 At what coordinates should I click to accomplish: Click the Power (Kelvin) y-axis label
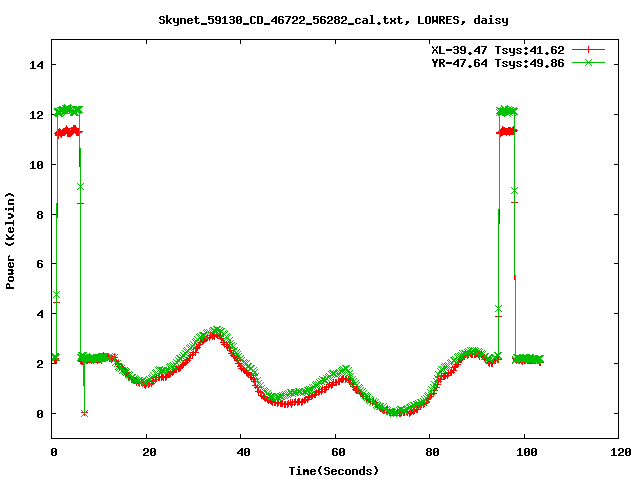pyautogui.click(x=10, y=241)
